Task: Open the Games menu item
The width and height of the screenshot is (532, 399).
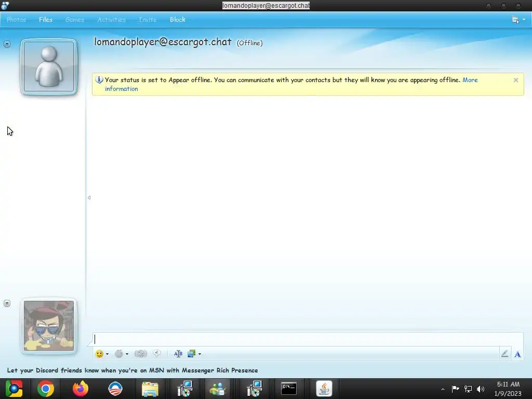Action: [x=75, y=20]
